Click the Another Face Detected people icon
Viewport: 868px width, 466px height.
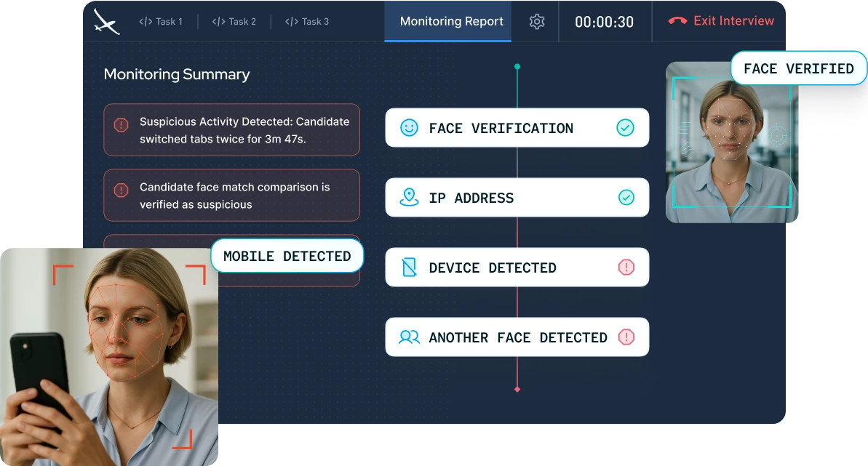[410, 337]
